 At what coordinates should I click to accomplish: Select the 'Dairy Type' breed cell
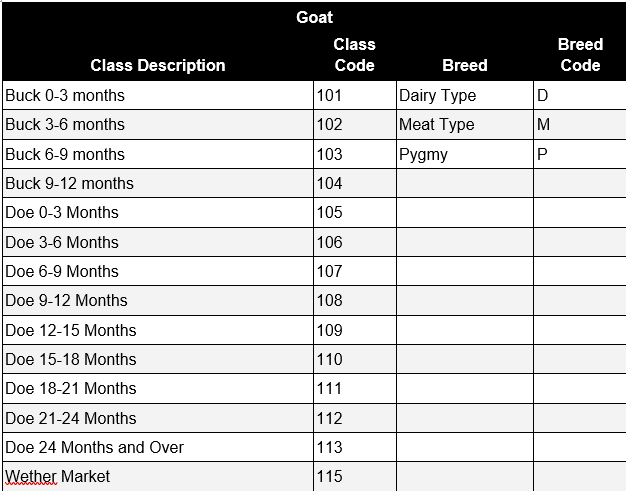pyautogui.click(x=465, y=95)
